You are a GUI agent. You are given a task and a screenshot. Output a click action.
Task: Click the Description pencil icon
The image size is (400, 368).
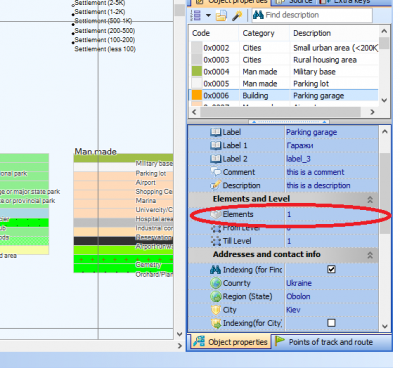point(216,185)
